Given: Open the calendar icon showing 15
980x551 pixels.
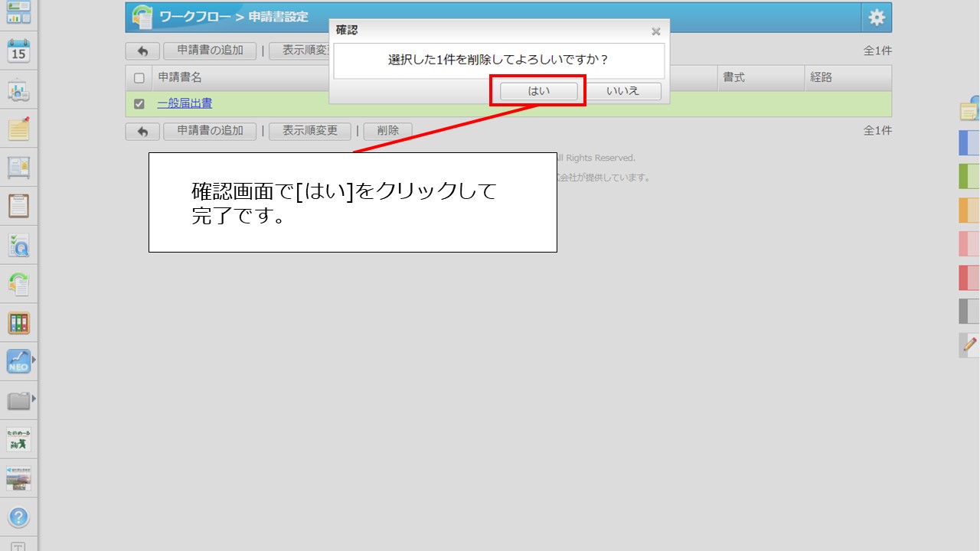Looking at the screenshot, I should 18,51.
